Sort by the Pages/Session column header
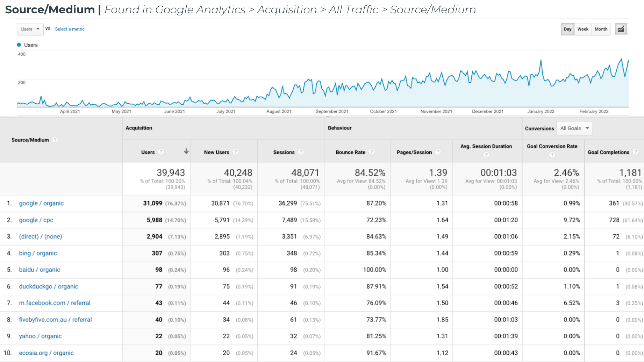Viewport: 644px width, 362px height. click(x=414, y=152)
